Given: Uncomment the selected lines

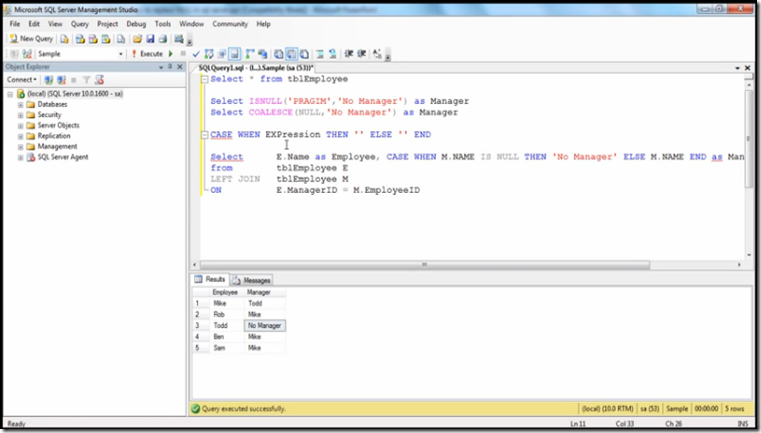Looking at the screenshot, I should click(x=332, y=54).
